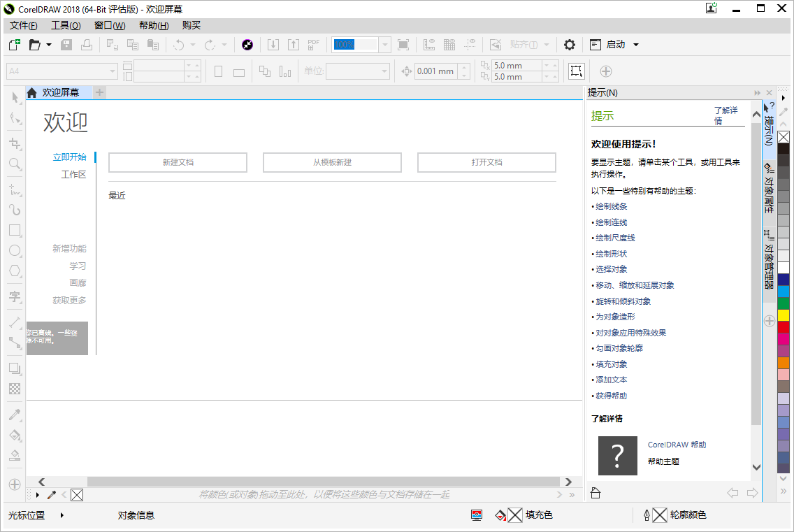The image size is (794, 532).
Task: Open 新增功能 in welcome sidebar
Action: click(x=69, y=249)
